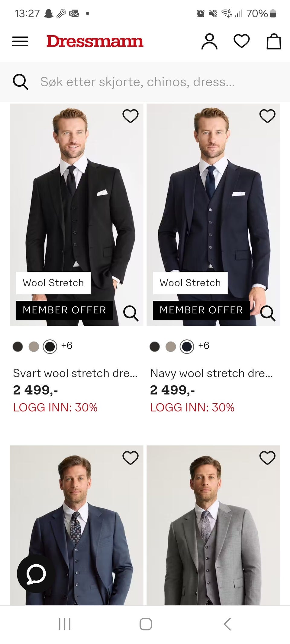The width and height of the screenshot is (290, 644).
Task: Expand +6 more colors for black suit
Action: point(67,346)
